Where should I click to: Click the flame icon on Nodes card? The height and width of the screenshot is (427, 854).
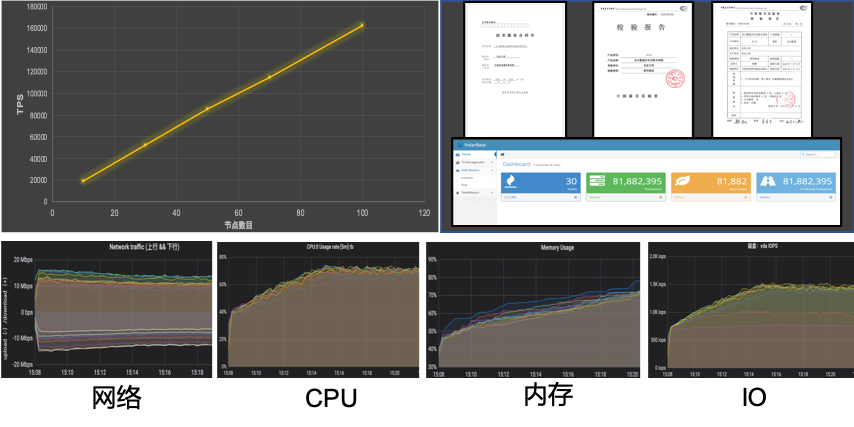509,181
